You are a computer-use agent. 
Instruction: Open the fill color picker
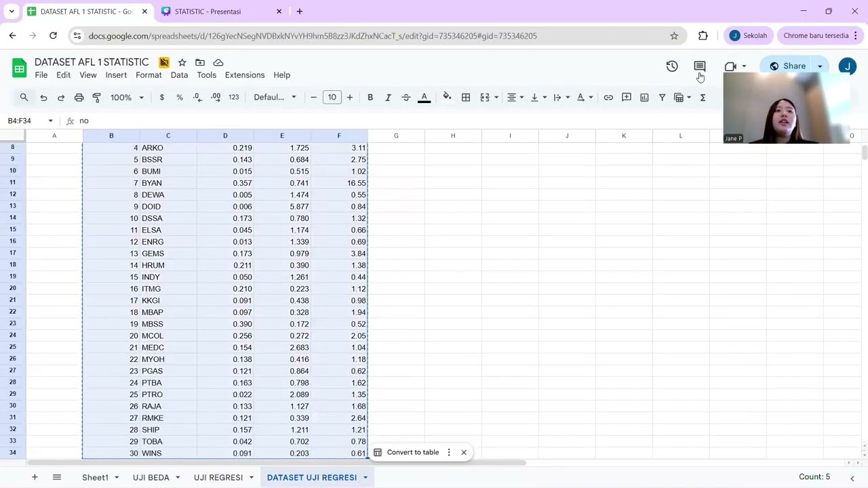(x=447, y=98)
